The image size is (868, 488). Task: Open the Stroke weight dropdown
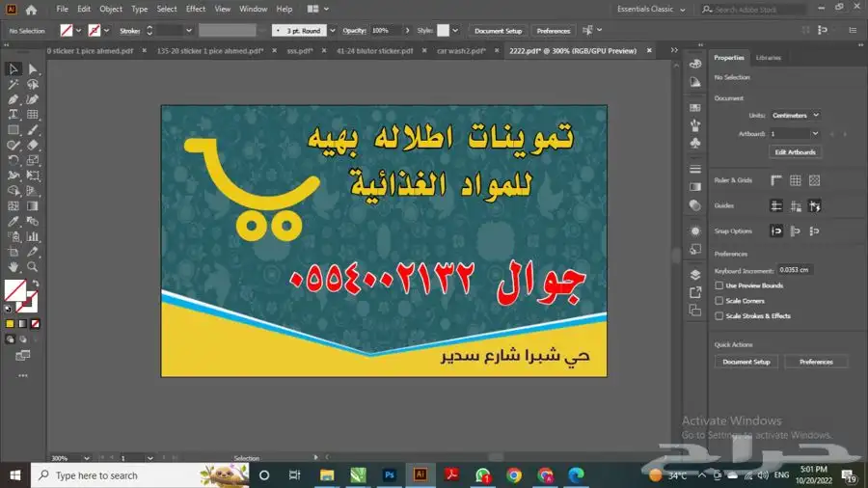coord(189,31)
